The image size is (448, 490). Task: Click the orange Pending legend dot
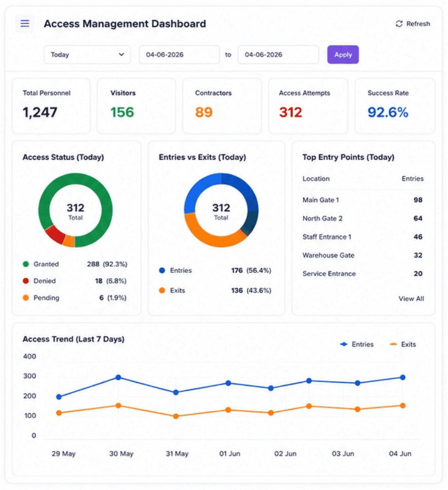coord(26,297)
